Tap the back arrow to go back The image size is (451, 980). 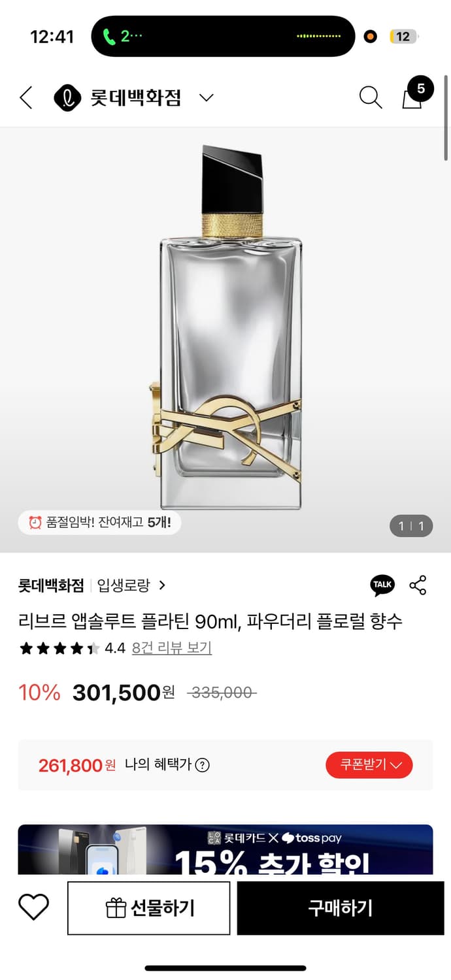(25, 97)
